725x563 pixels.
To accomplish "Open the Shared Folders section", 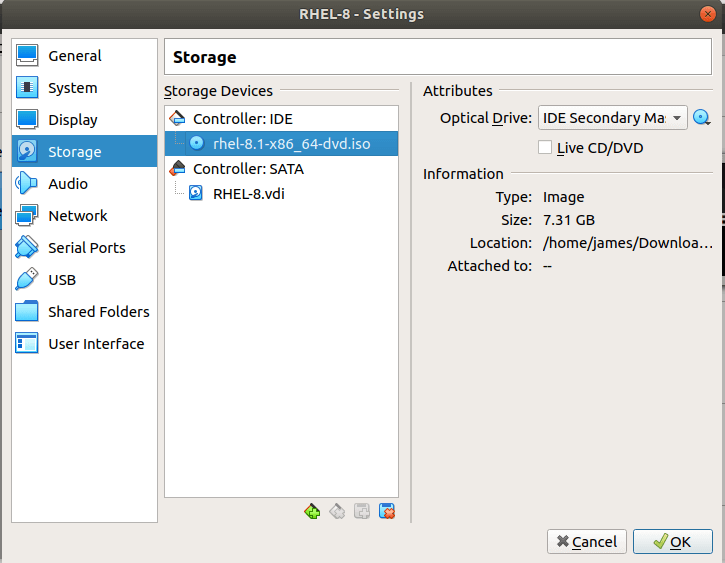I will click(x=98, y=312).
